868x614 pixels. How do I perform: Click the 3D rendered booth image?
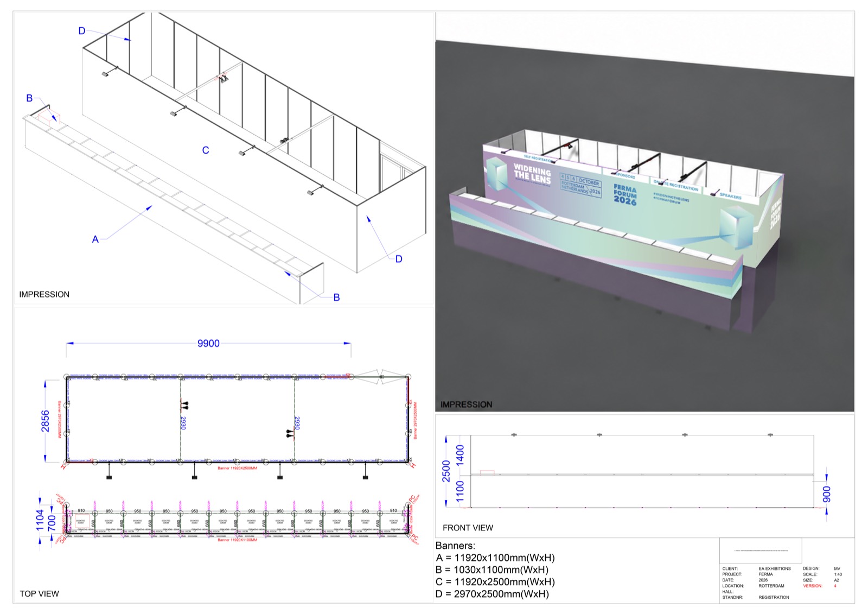(644, 212)
